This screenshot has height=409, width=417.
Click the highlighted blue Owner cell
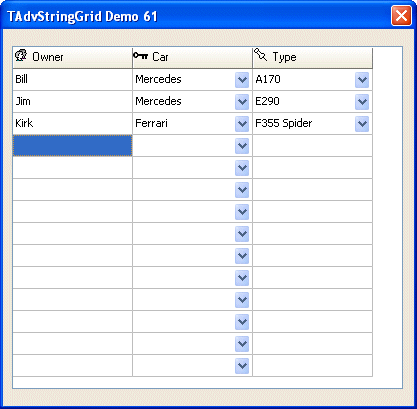click(x=72, y=145)
